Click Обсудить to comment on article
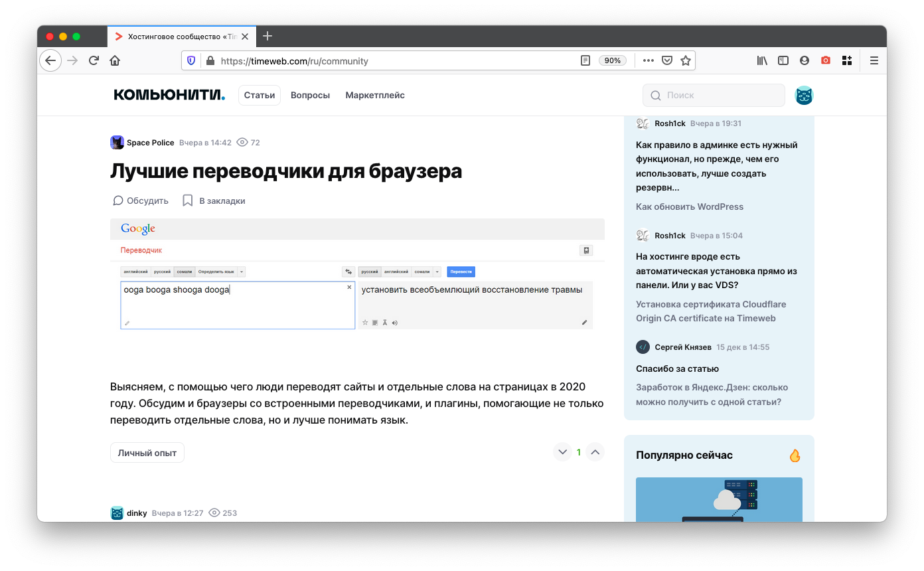The image size is (924, 571). coord(141,201)
